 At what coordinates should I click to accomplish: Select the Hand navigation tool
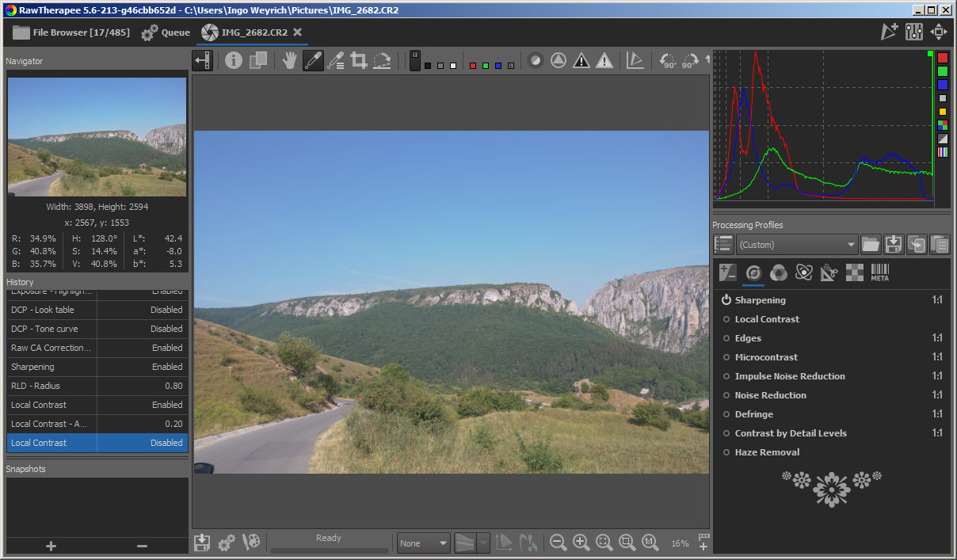click(x=290, y=60)
